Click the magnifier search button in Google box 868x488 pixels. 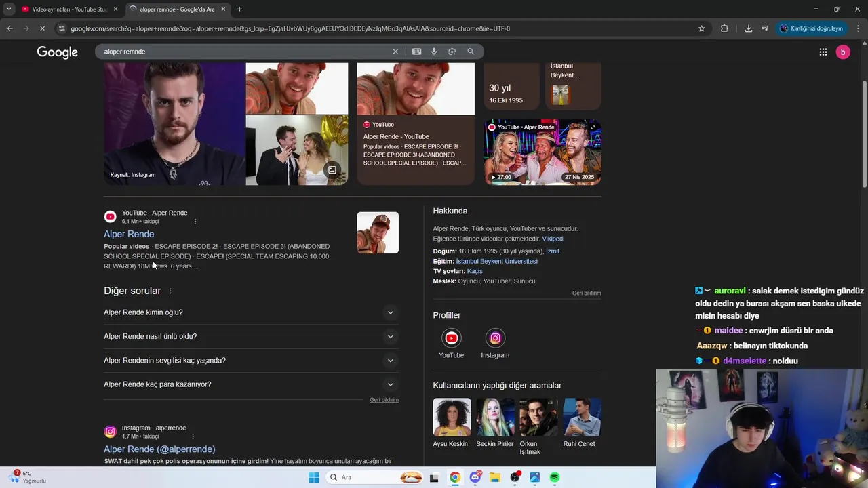pyautogui.click(x=471, y=52)
